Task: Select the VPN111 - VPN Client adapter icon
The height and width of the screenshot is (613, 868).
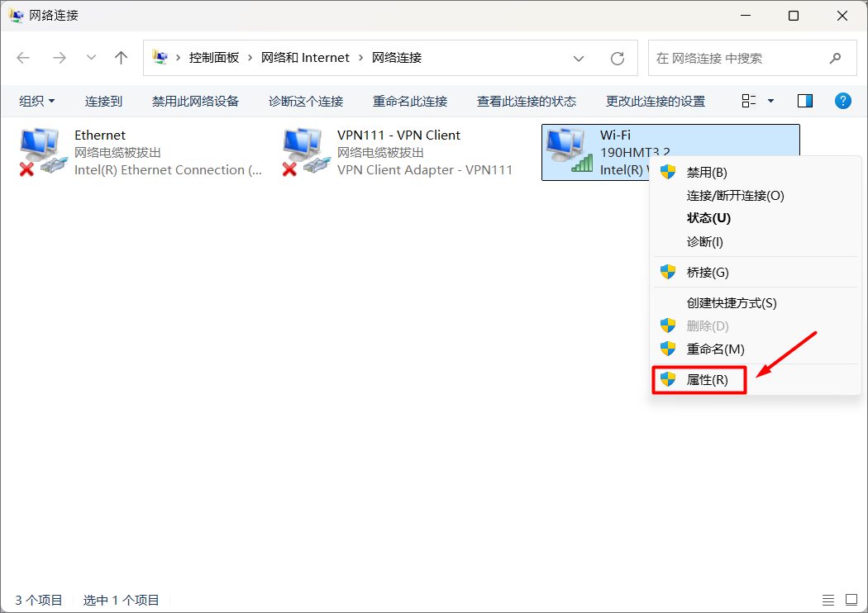Action: pos(306,151)
